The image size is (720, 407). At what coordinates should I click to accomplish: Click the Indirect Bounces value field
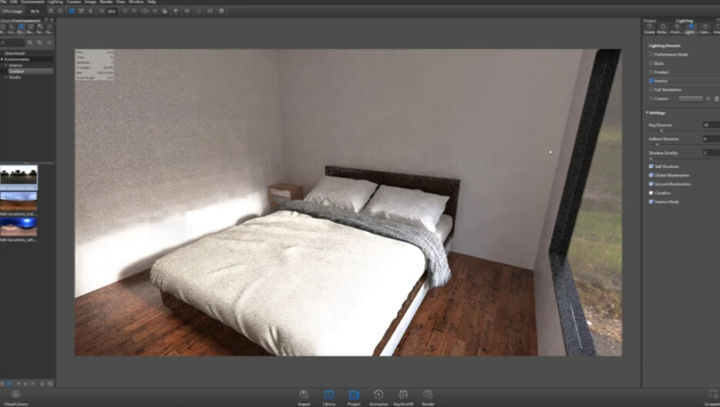[x=711, y=139]
